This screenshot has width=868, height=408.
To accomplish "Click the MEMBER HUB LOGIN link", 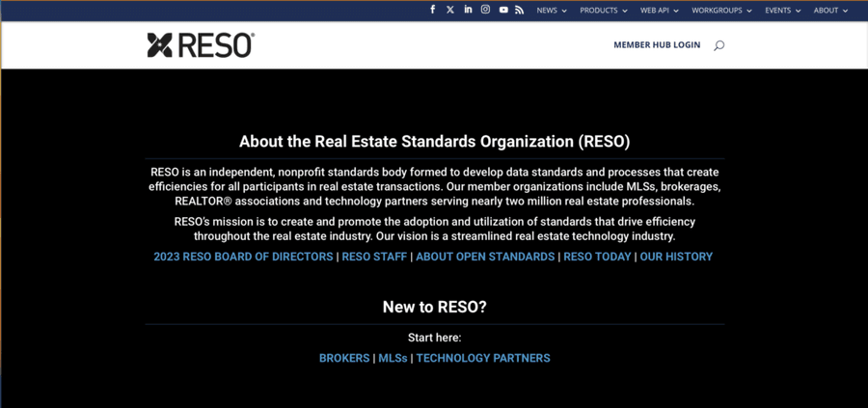I will [657, 45].
